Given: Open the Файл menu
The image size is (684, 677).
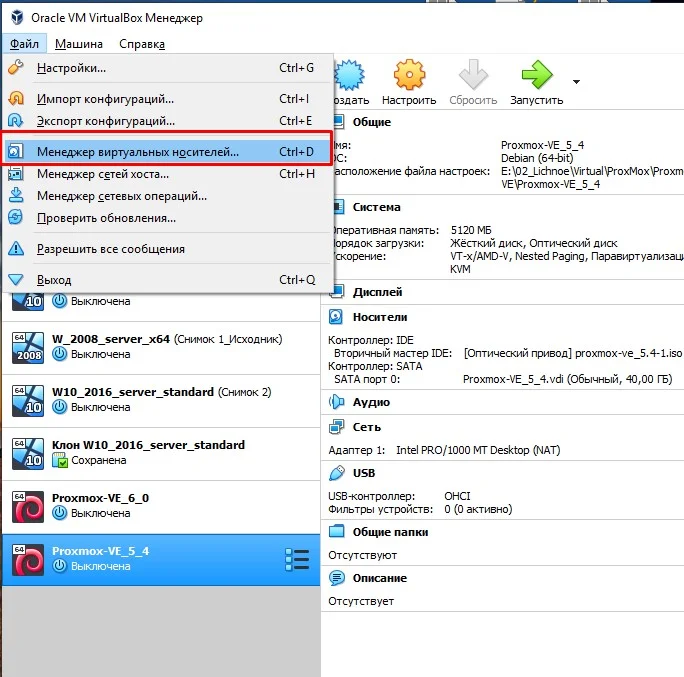Looking at the screenshot, I should click(x=24, y=44).
